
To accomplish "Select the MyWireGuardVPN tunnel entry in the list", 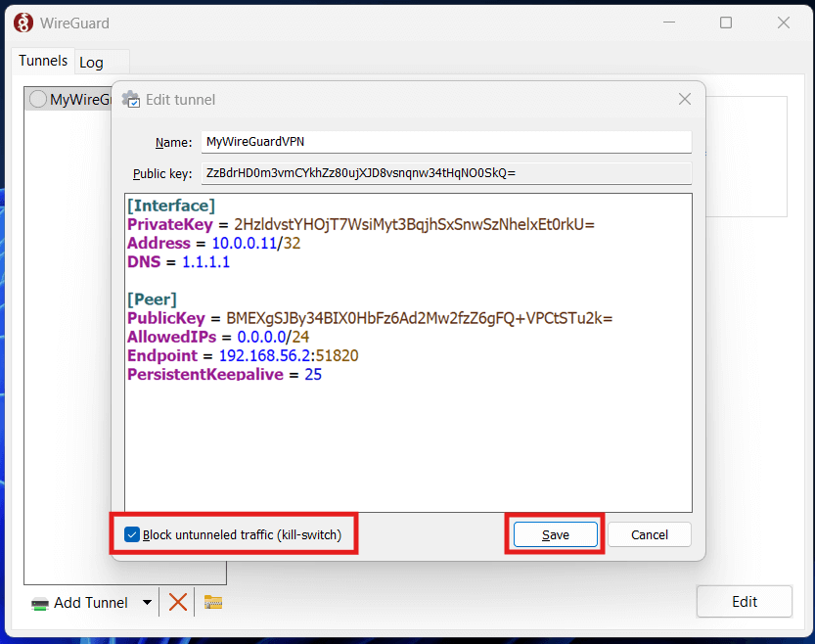I will coord(73,99).
